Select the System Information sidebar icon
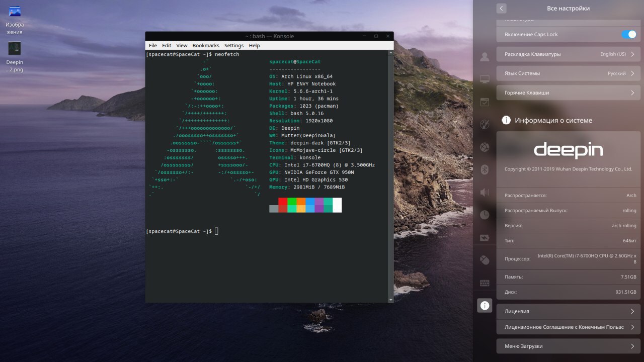644x362 pixels. click(x=485, y=305)
